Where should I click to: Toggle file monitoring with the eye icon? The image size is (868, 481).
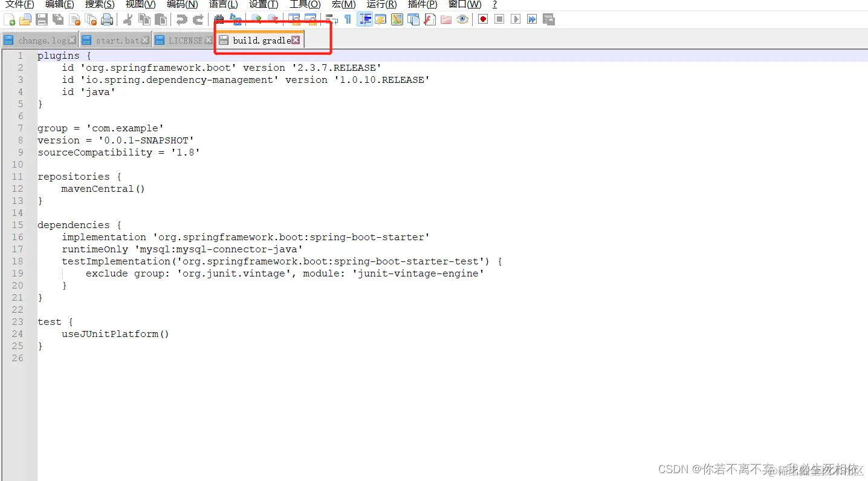tap(462, 19)
